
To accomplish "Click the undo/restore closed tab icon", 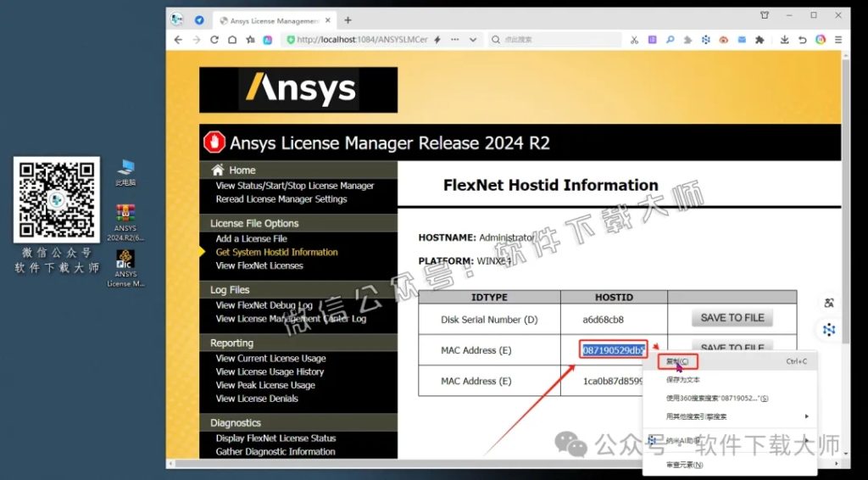I will [x=802, y=40].
